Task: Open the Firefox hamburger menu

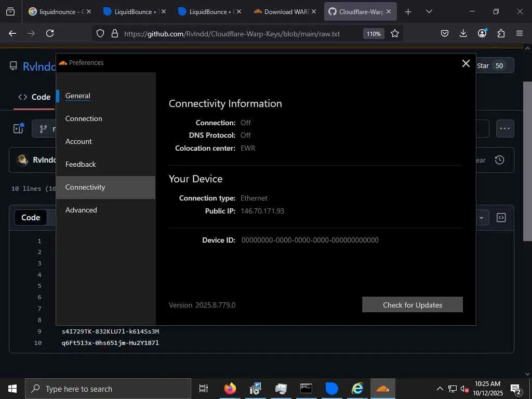Action: pyautogui.click(x=520, y=33)
